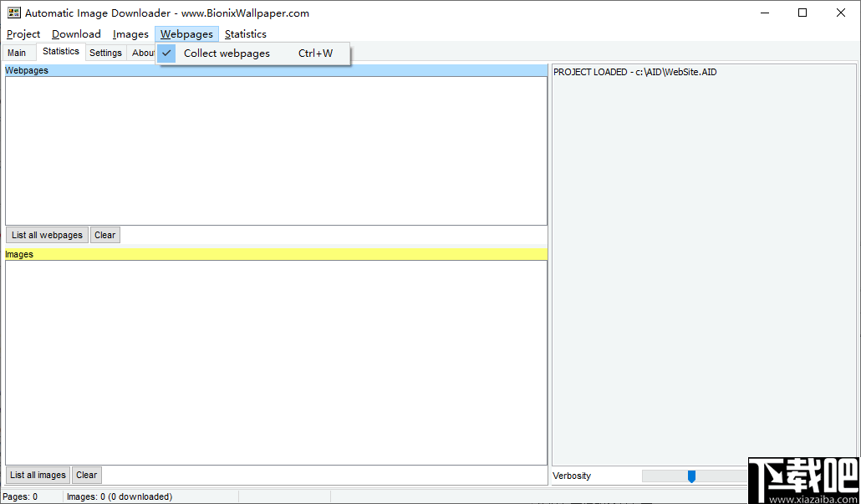Open the Statistics menu in menu bar
The image size is (861, 504).
(x=246, y=34)
